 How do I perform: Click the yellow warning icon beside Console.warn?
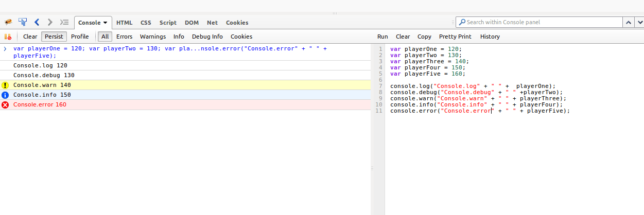[5, 85]
